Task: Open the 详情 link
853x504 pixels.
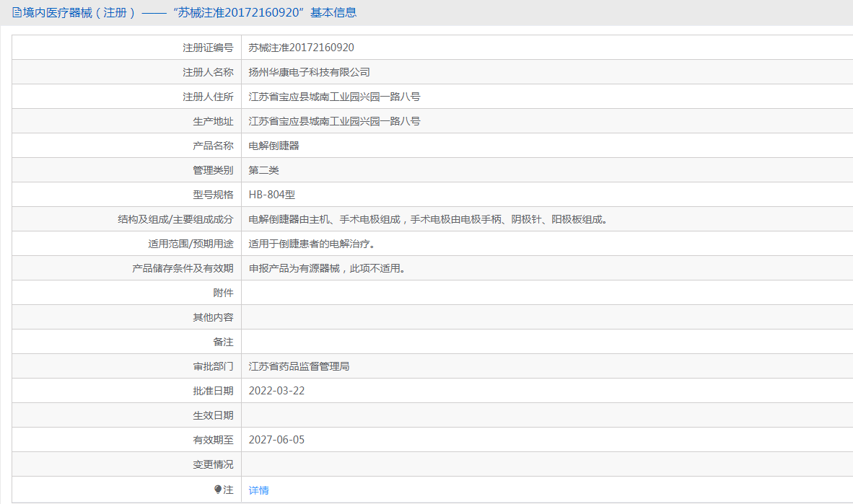Action: [x=258, y=490]
